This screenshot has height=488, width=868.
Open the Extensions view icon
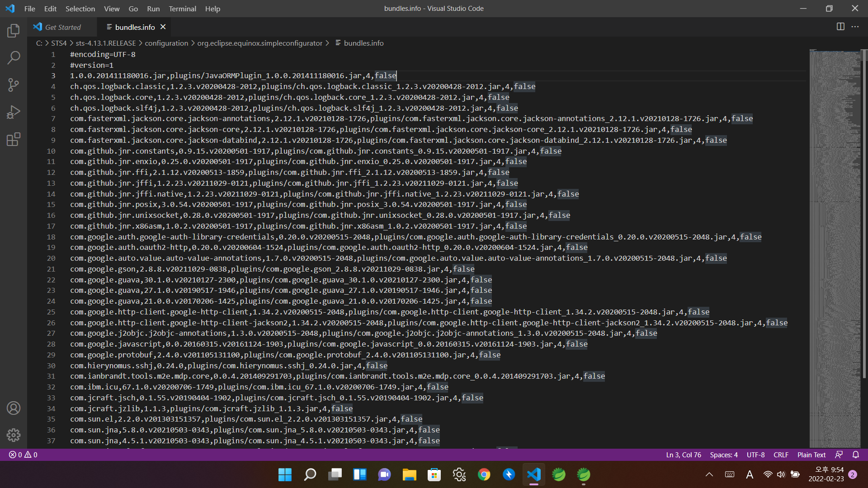pos(14,139)
